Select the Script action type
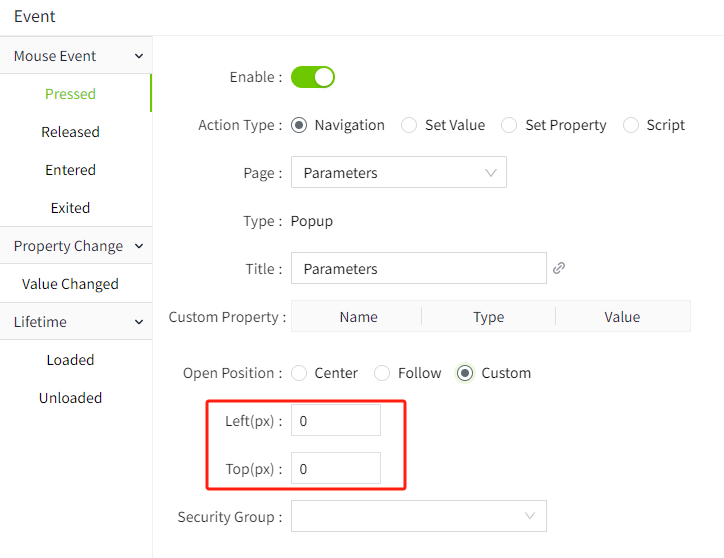This screenshot has width=724, height=558. (x=631, y=125)
